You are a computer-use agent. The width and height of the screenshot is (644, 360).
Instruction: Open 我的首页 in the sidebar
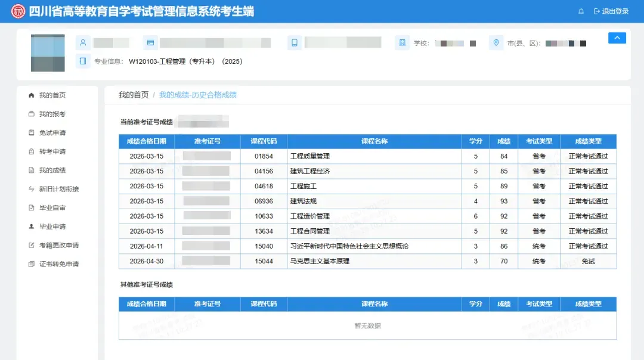[x=52, y=95]
